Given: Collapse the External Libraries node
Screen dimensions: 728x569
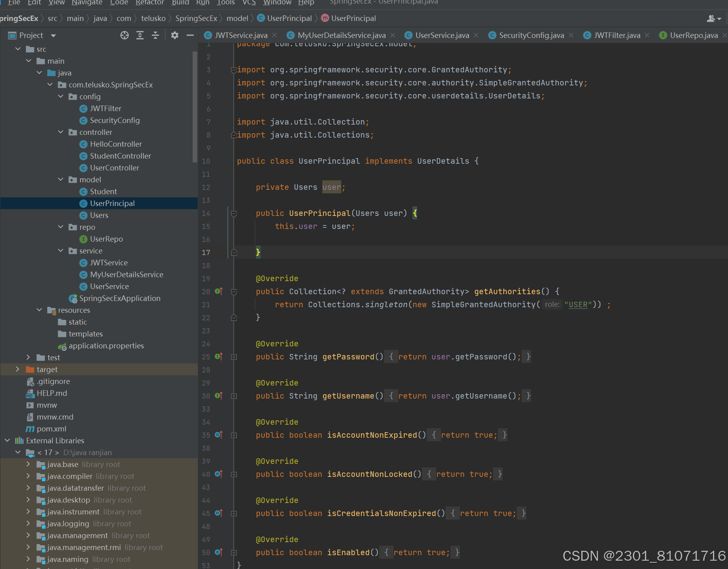Looking at the screenshot, I should (7, 440).
